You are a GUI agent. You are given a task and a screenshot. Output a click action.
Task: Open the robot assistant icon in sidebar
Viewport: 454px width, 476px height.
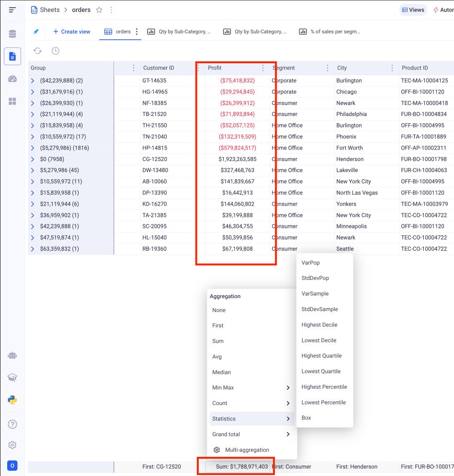click(12, 355)
